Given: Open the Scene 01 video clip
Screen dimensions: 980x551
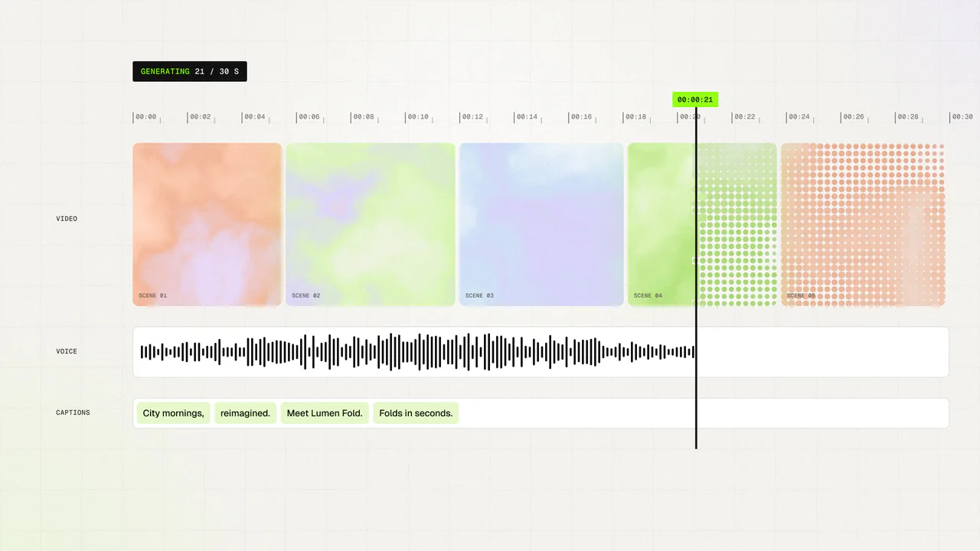Looking at the screenshot, I should click(207, 224).
